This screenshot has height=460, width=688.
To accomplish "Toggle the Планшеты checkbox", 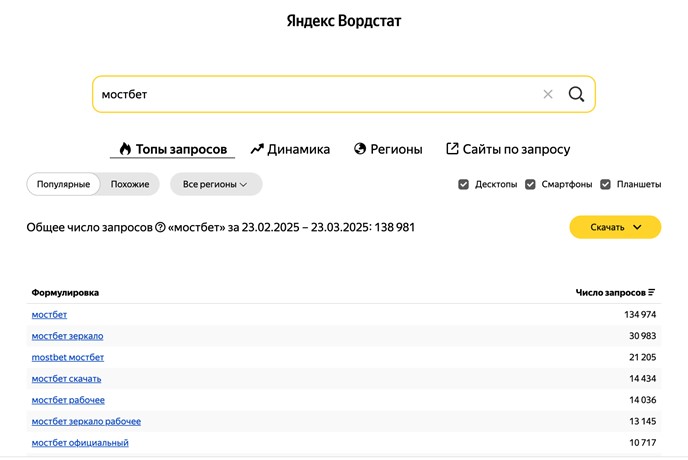I will 606,184.
